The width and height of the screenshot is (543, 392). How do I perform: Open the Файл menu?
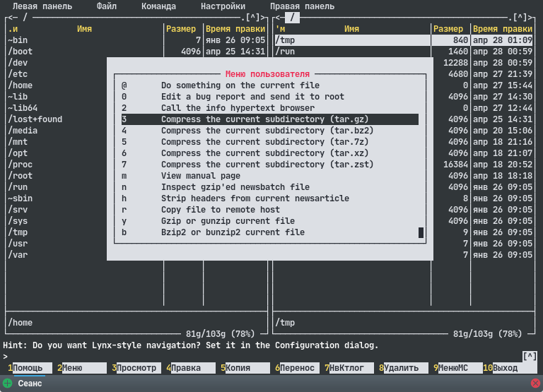pyautogui.click(x=107, y=6)
